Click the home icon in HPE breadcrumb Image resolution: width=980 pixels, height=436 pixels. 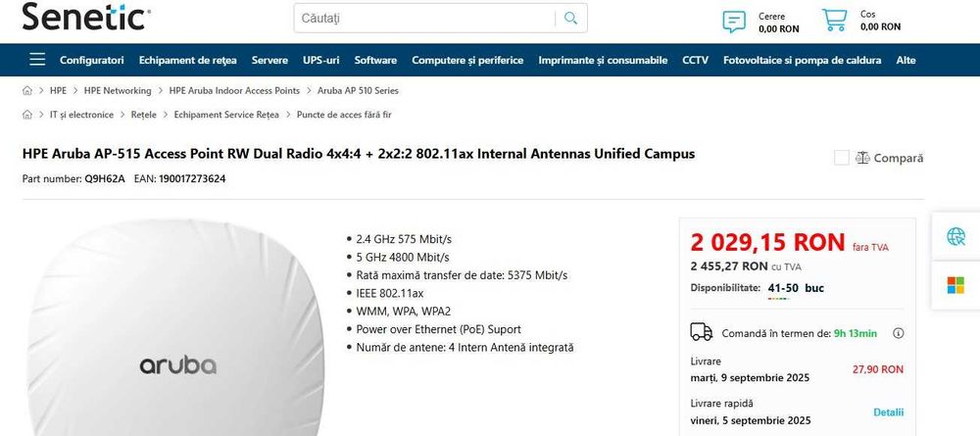(x=28, y=90)
